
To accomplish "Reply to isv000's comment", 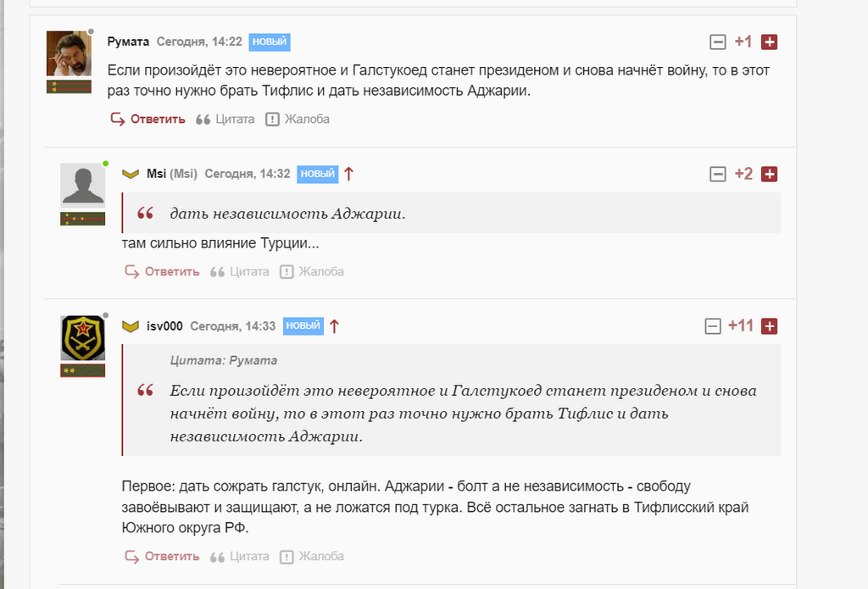I will click(x=162, y=557).
